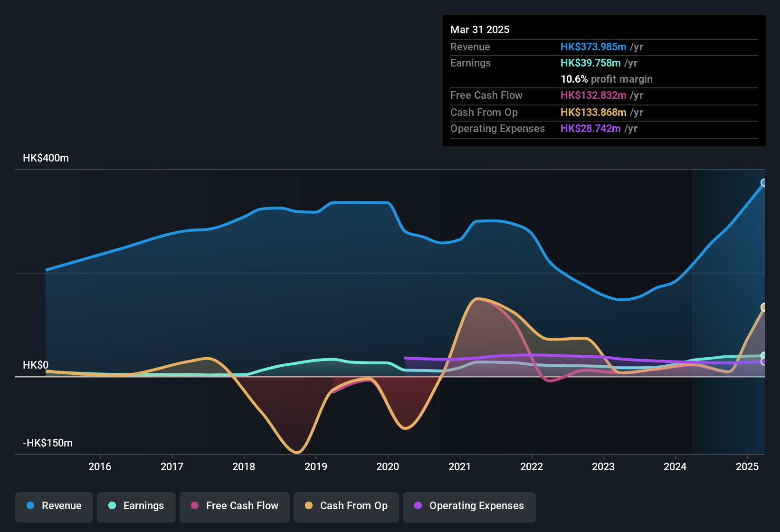
Task: Select the 2020 year label on the axis
Action: coord(388,467)
